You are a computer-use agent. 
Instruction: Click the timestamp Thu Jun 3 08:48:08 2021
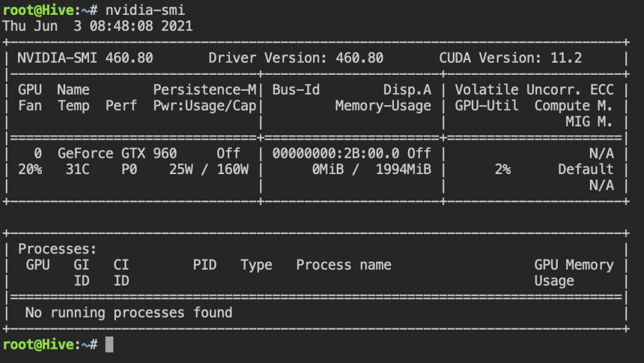click(98, 26)
